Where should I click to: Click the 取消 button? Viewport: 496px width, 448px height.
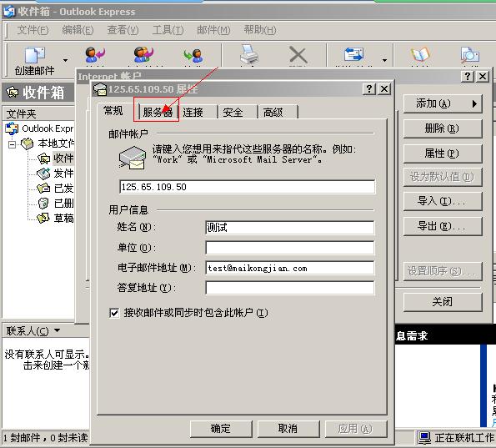288,429
